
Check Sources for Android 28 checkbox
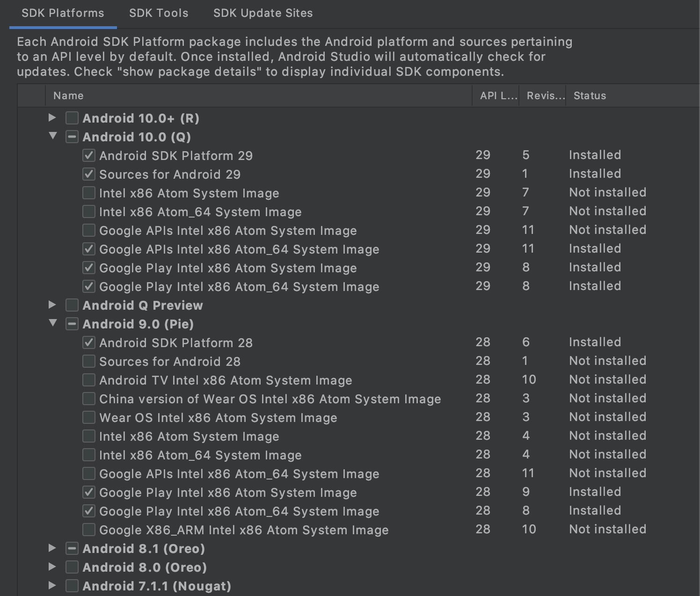(89, 361)
